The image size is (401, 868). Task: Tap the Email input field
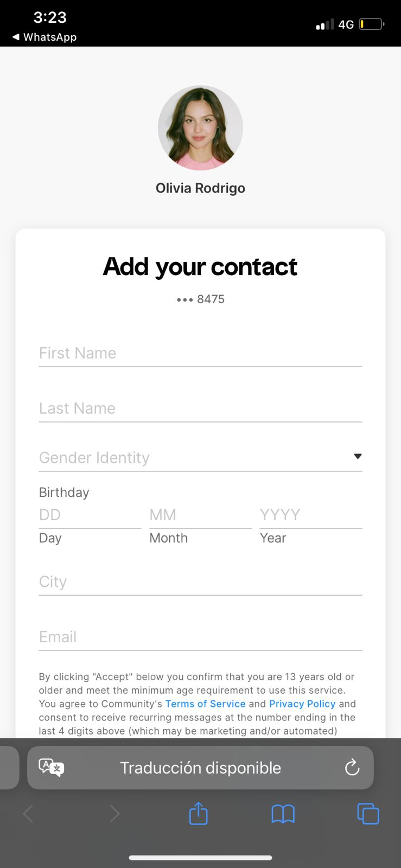pyautogui.click(x=200, y=637)
